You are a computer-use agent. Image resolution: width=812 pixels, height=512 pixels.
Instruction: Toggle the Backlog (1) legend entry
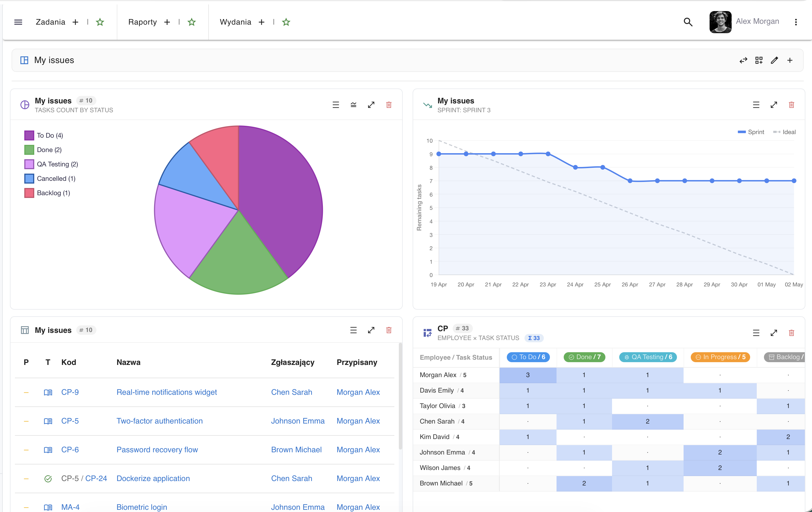click(47, 193)
